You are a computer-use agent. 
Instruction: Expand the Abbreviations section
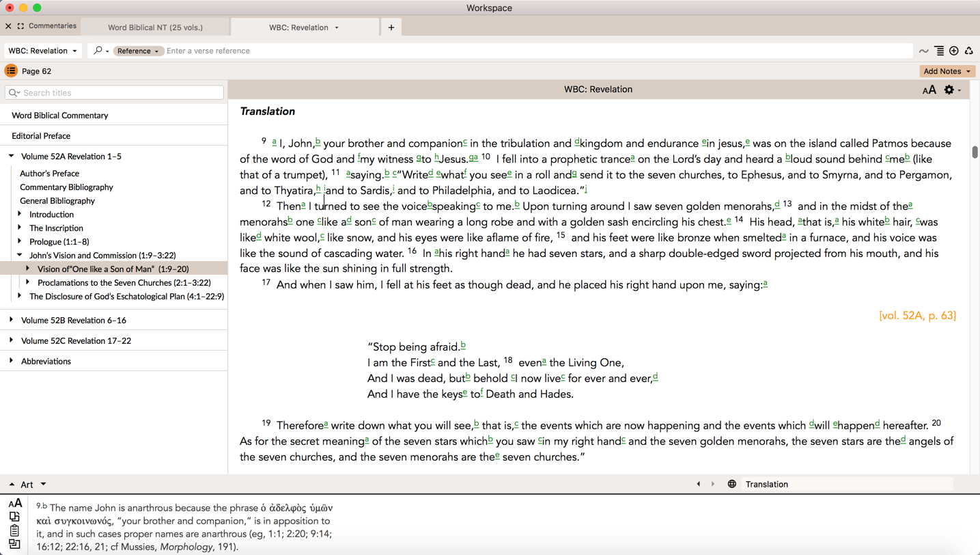pos(12,361)
